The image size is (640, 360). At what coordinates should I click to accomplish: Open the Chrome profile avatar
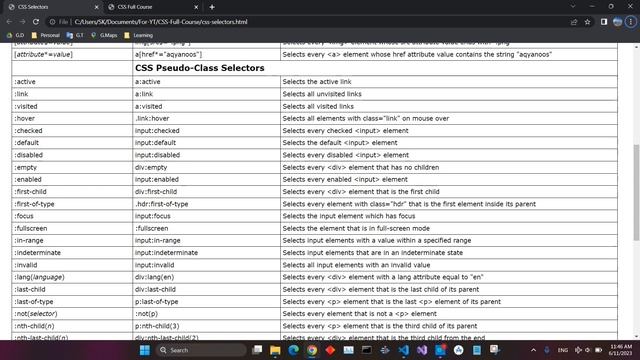[618, 22]
